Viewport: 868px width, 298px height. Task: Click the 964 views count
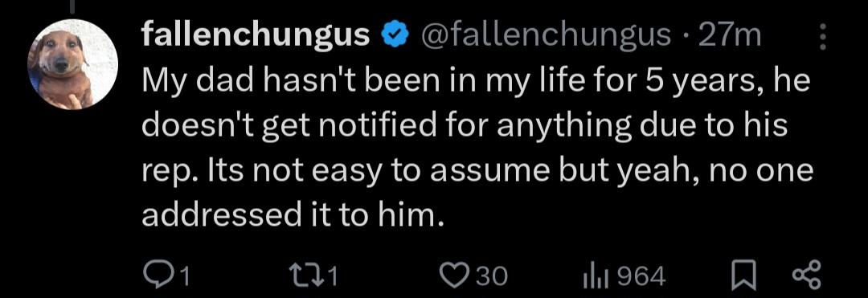tap(641, 276)
